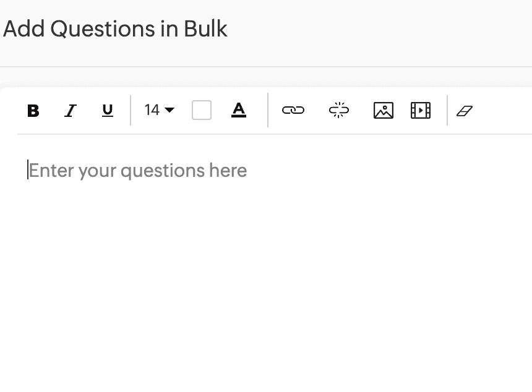Clear formatting with the eraser icon

pyautogui.click(x=465, y=111)
